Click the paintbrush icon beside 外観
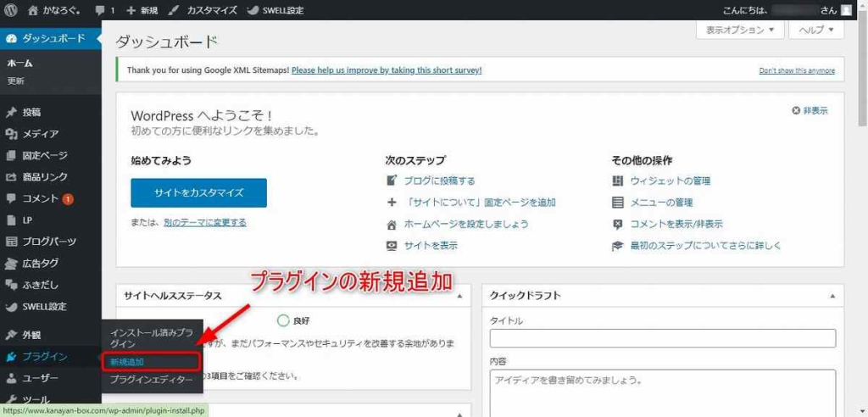The height and width of the screenshot is (417, 868). pos(10,335)
